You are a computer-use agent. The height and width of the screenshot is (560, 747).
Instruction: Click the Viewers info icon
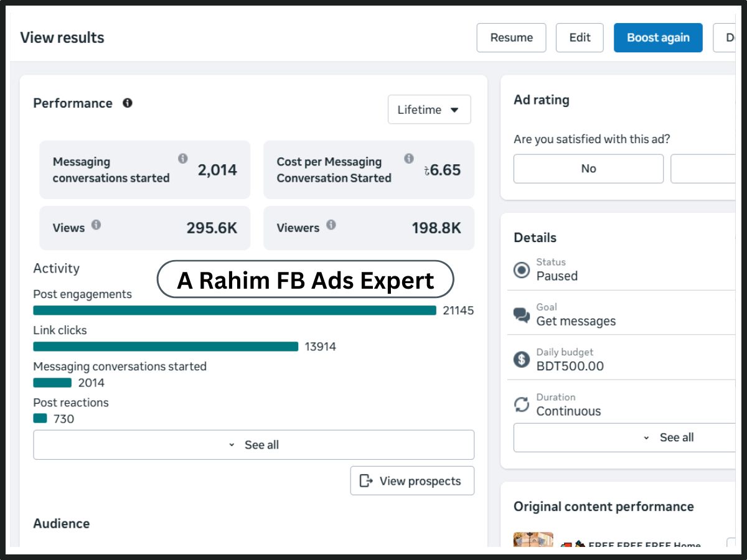[331, 225]
